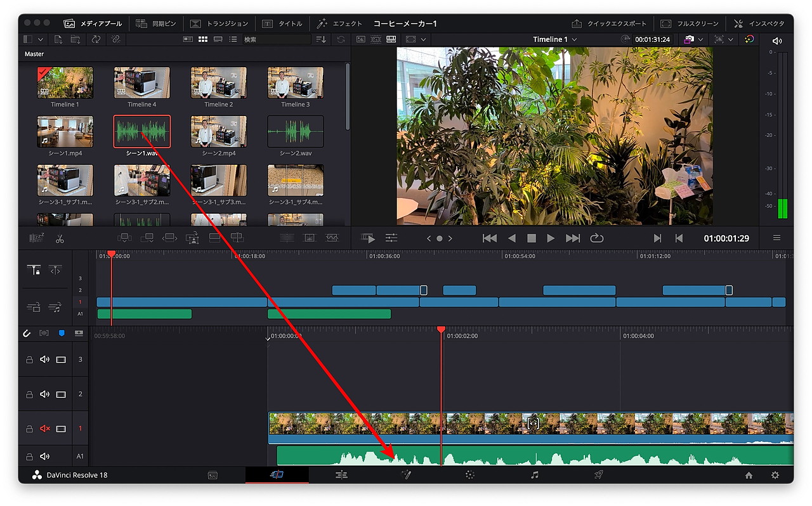Toggle audio trim waveform display

point(44,333)
